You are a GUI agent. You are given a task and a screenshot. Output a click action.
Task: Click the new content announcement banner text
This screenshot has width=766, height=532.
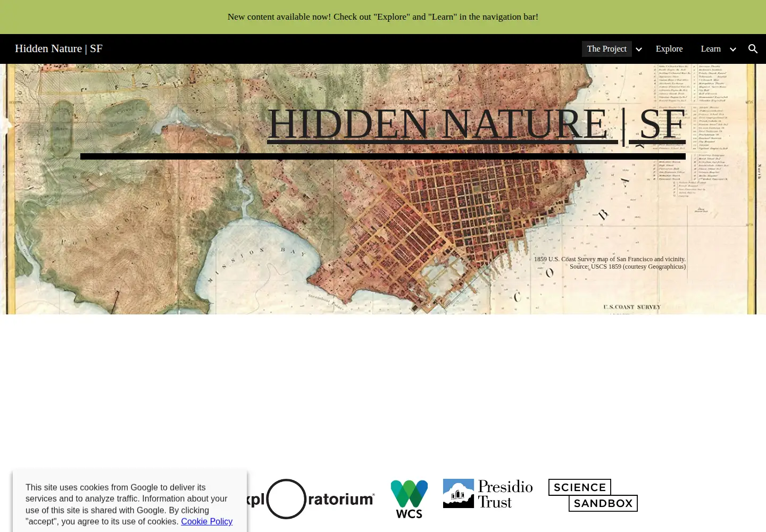coord(383,17)
